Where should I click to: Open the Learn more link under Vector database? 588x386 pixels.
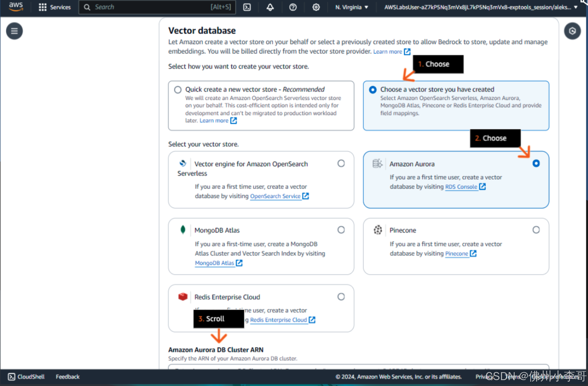(387, 51)
